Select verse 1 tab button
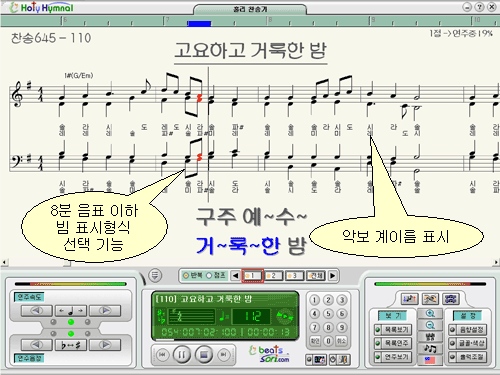 pyautogui.click(x=253, y=276)
